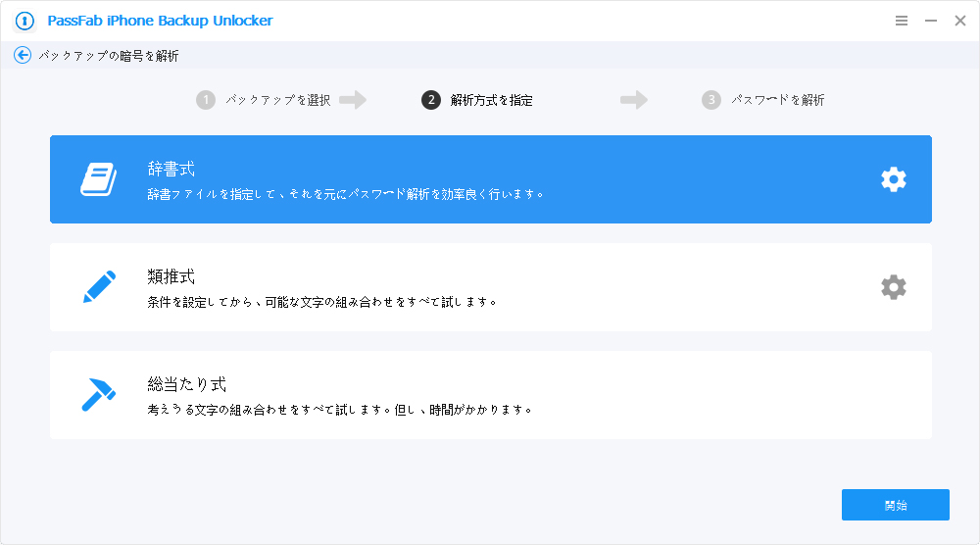Minimize the PassFab window
Viewport: 980px width, 545px height.
931,21
